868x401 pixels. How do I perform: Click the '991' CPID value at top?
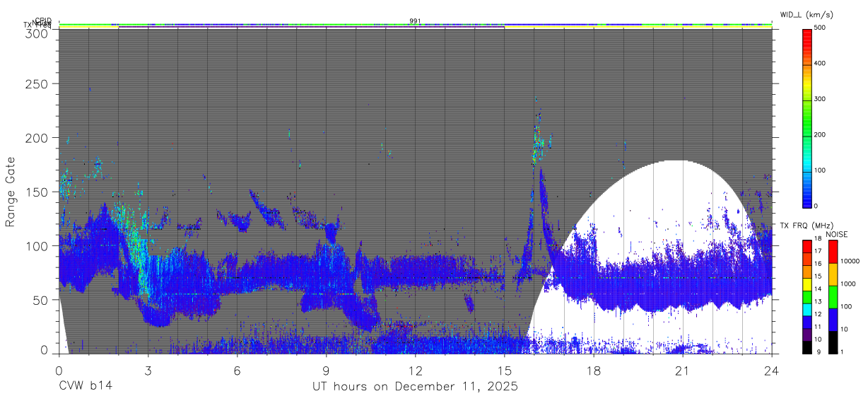click(415, 21)
